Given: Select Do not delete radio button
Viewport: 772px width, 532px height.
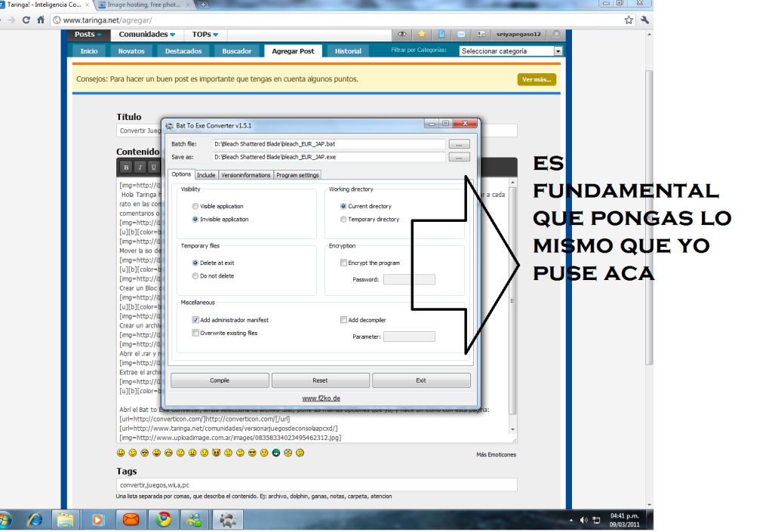Looking at the screenshot, I should tap(195, 276).
